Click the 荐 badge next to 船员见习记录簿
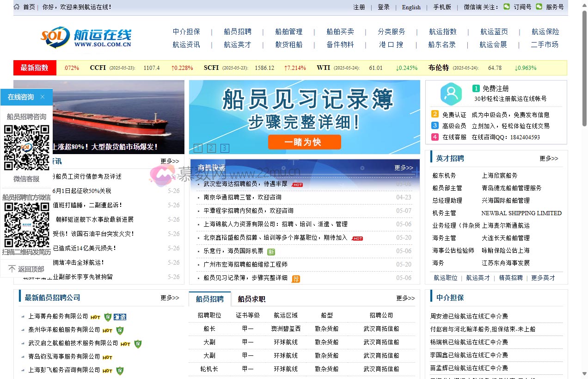588x379 pixels. point(295,279)
